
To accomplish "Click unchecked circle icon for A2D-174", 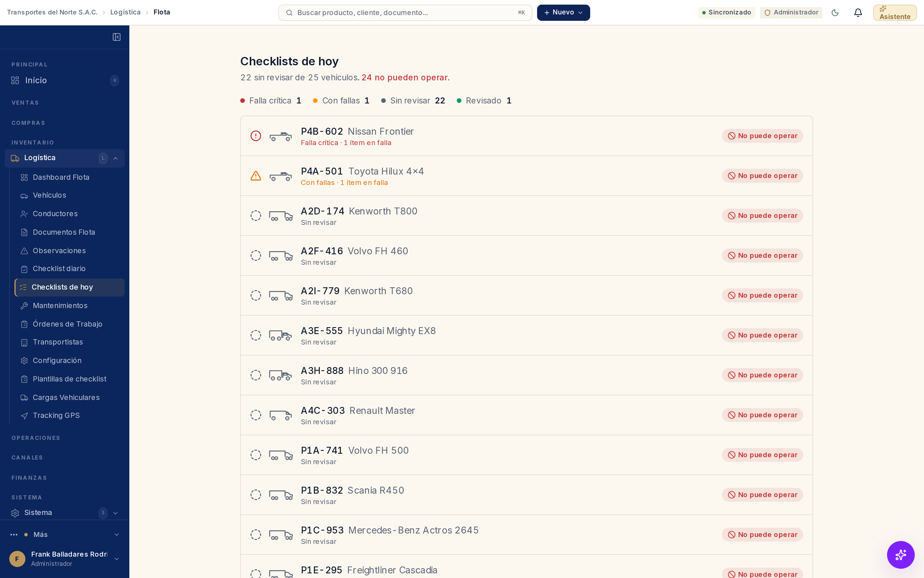I will (x=256, y=216).
